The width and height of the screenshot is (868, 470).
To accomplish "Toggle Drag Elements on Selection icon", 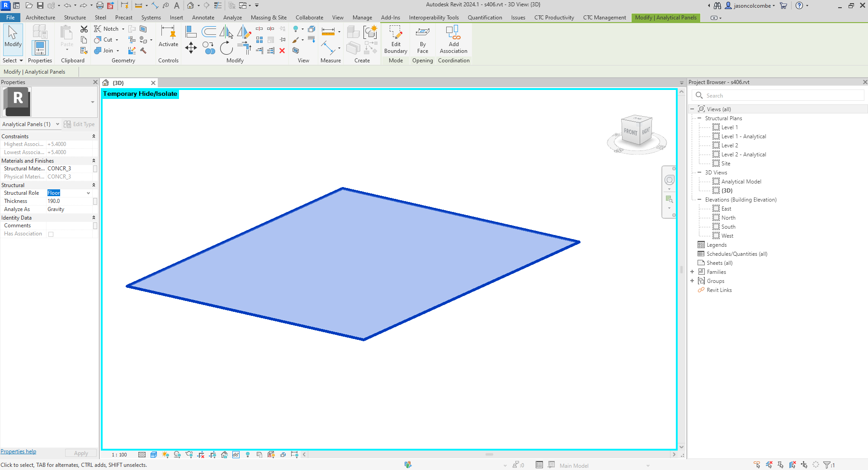I will [x=804, y=465].
